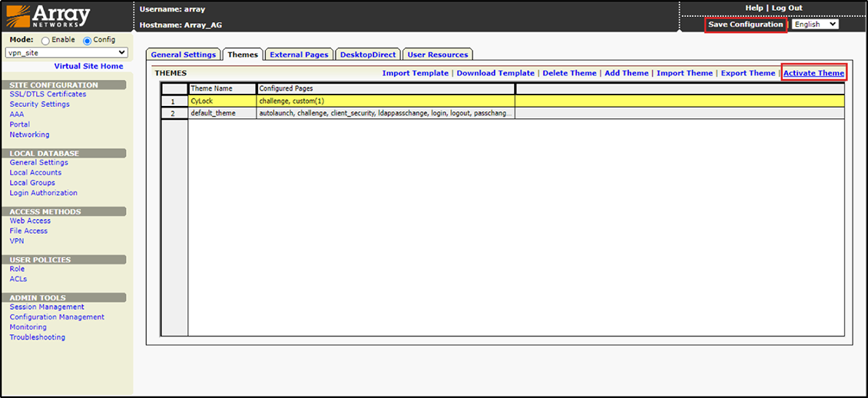Viewport: 868px width, 398px height.
Task: Switch to the General Settings tab
Action: [183, 55]
